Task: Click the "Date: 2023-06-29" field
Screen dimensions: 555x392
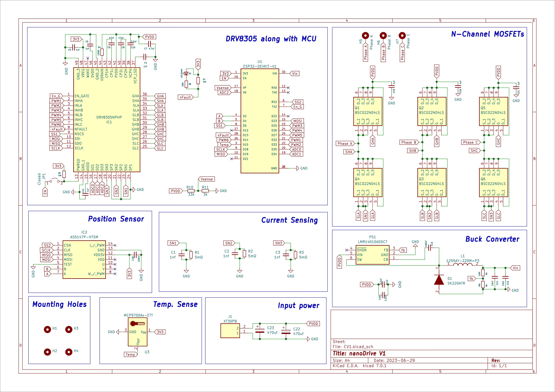Action: click(394, 361)
